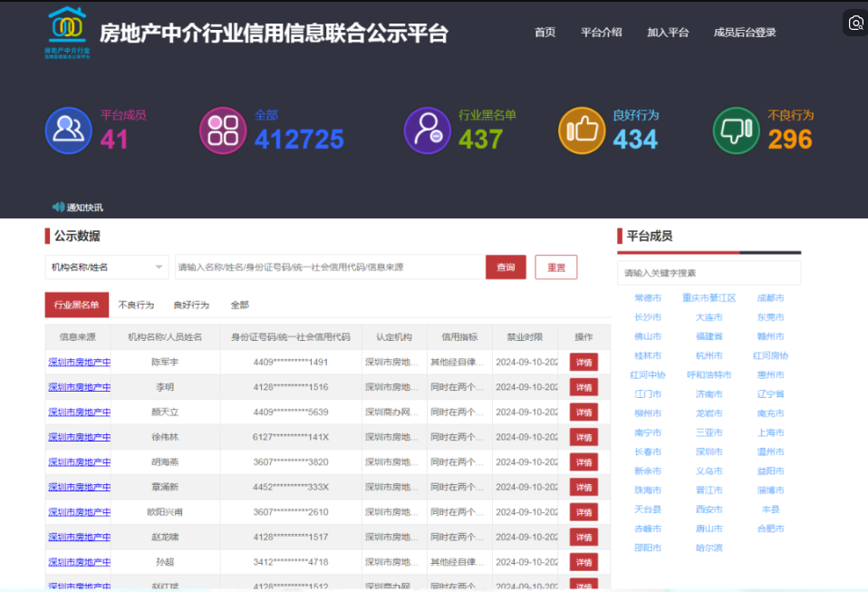Click the 深圳市 platform member link

tap(709, 452)
